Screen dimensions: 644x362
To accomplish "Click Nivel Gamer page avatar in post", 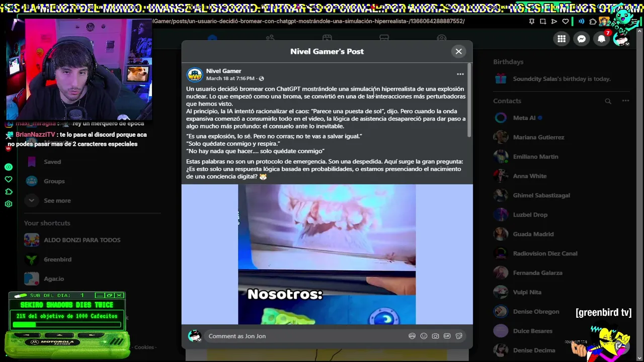I will pyautogui.click(x=195, y=75).
